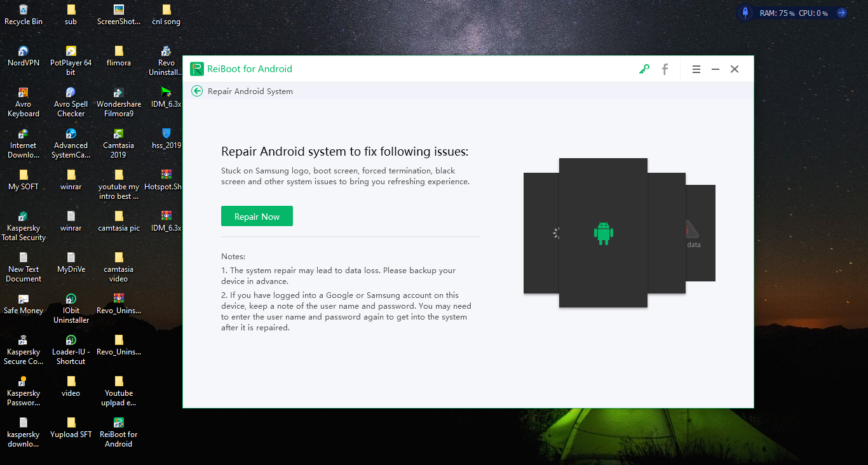The width and height of the screenshot is (868, 465).
Task: Select the Camtasia 2019 desktop icon
Action: click(119, 143)
